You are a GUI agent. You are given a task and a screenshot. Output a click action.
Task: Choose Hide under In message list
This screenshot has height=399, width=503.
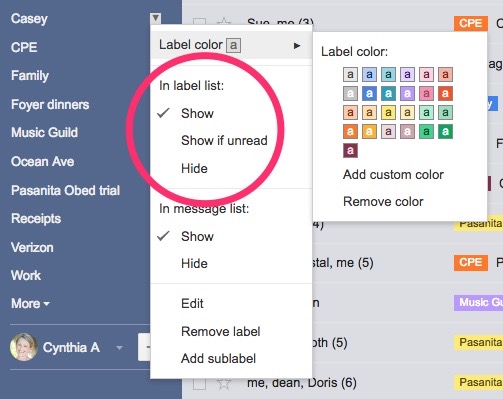pos(194,263)
